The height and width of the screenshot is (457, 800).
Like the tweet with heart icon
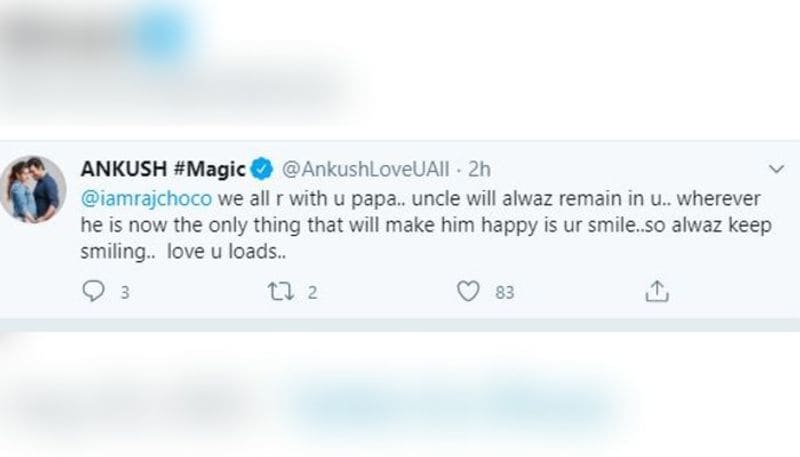click(x=468, y=291)
